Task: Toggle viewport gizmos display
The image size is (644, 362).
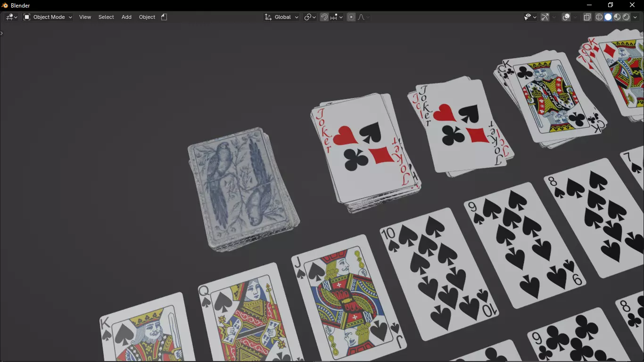Action: point(545,17)
